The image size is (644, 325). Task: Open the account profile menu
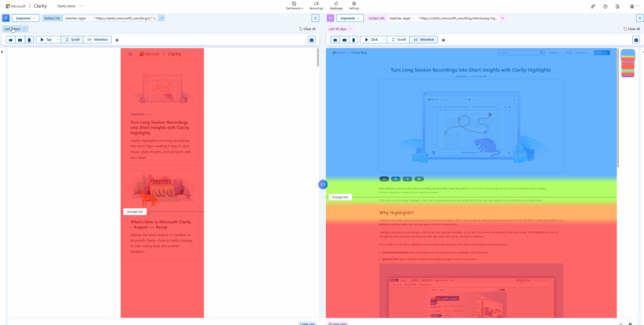634,6
